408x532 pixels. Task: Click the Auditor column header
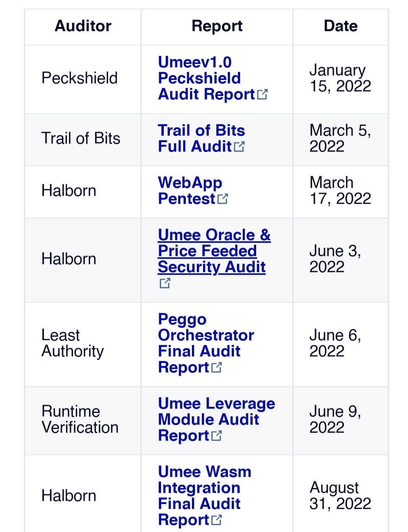point(83,26)
